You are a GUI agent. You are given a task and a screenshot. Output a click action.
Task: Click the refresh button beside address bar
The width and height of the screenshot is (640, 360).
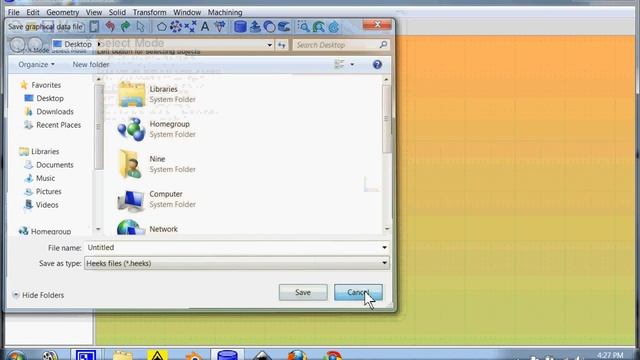tap(282, 45)
